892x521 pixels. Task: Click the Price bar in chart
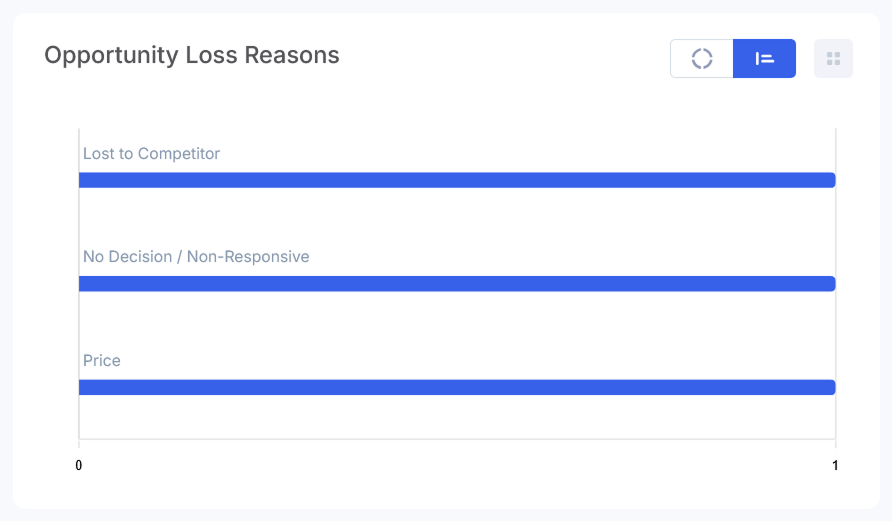click(456, 387)
